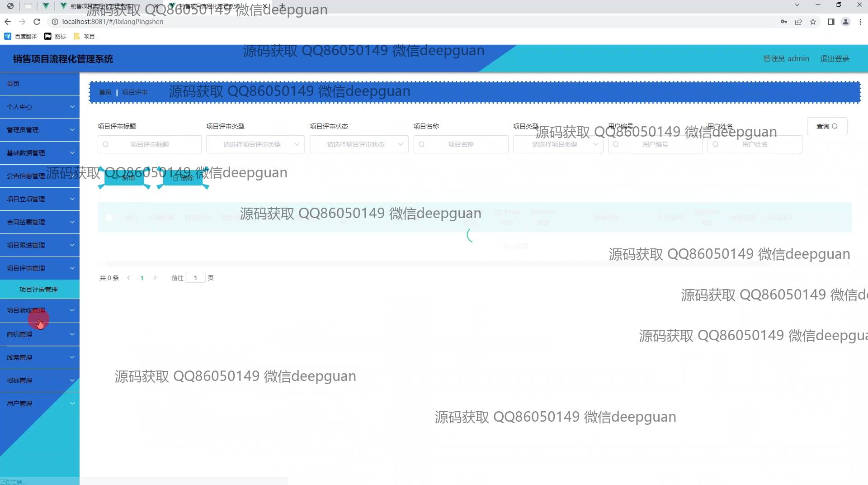This screenshot has width=868, height=485.
Task: Expand 合同签署管理 sidebar menu
Action: (x=40, y=222)
